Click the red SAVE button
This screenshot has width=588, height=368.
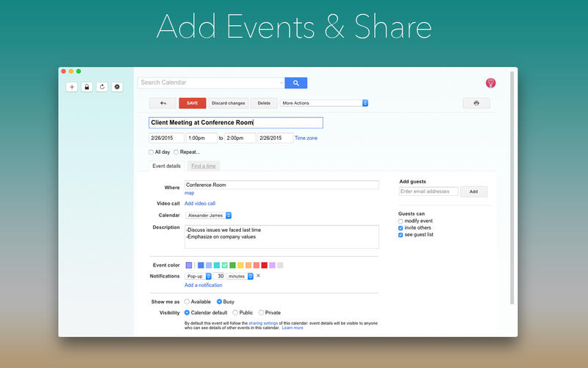(x=192, y=103)
